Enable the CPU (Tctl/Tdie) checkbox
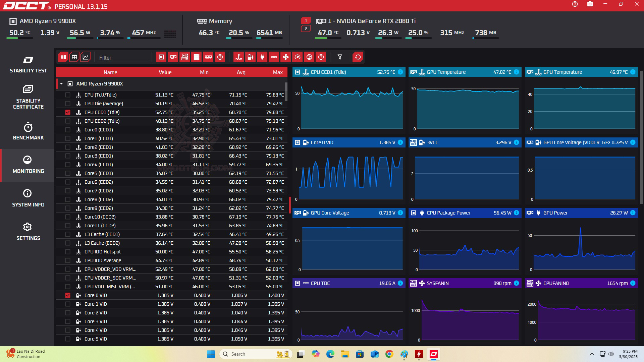 [x=68, y=95]
